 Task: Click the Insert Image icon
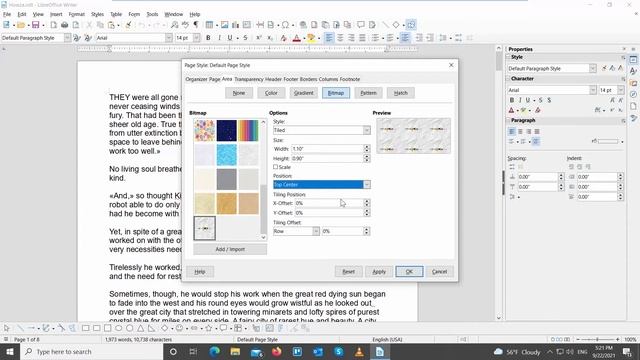(x=224, y=25)
